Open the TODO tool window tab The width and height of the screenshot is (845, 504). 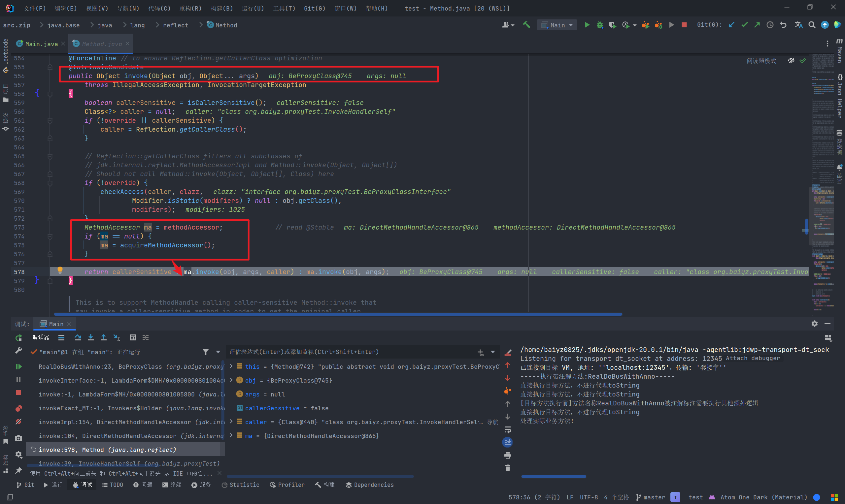pos(113,485)
